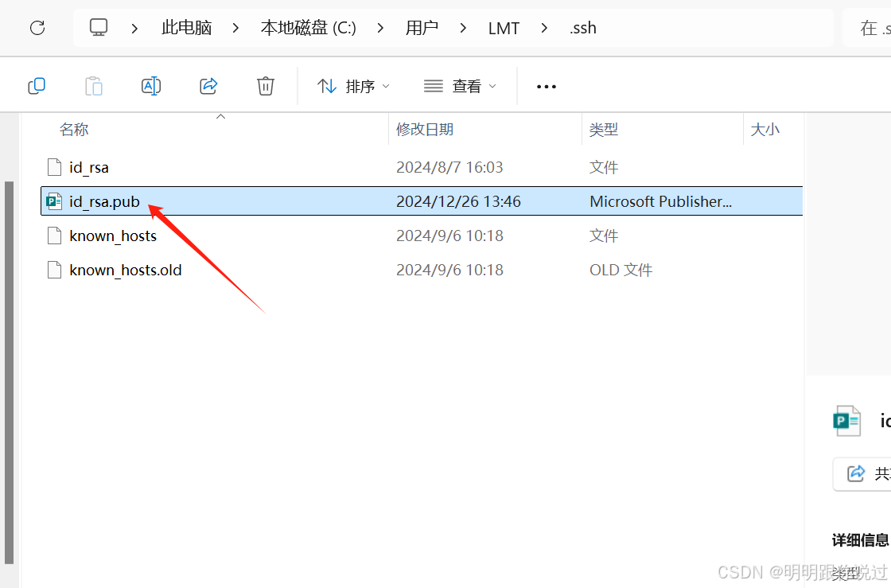Viewport: 891px width, 588px height.
Task: Select the id_rsa.pub file name
Action: tap(104, 201)
